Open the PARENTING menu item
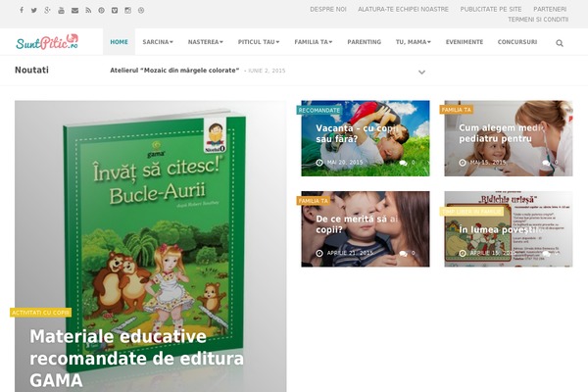The width and height of the screenshot is (588, 392). [x=365, y=42]
